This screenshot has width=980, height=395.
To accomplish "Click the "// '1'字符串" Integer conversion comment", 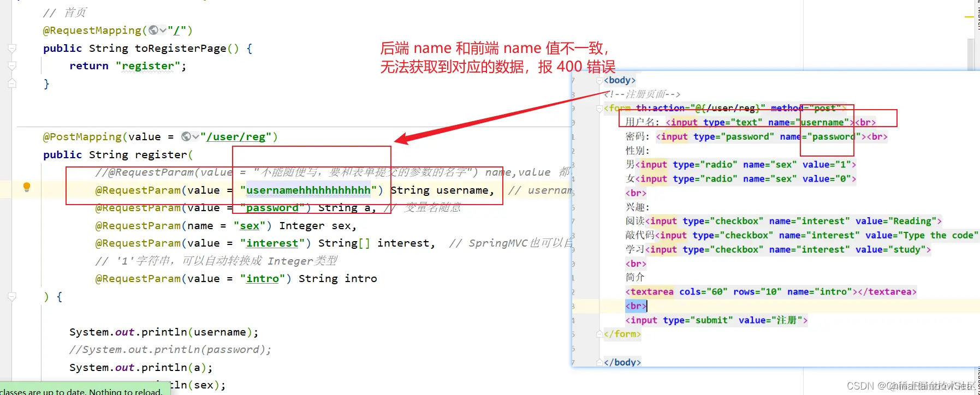I will click(216, 261).
